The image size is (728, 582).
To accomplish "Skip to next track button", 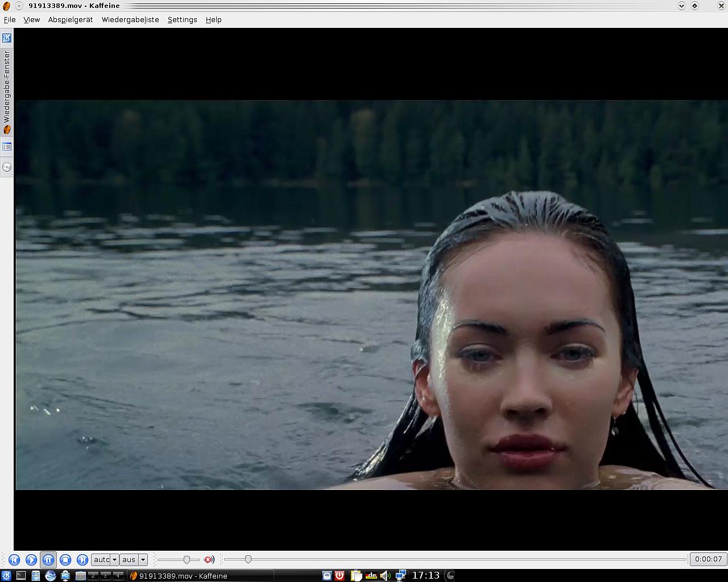I will (x=82, y=560).
